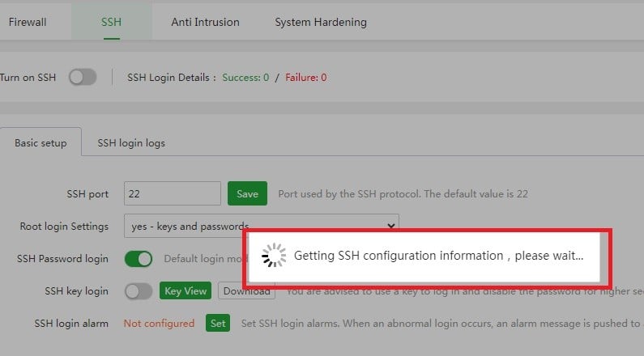Screen dimensions: 644x356
Task: Click the "Getting SSH configuration information" message
Action: click(x=437, y=256)
